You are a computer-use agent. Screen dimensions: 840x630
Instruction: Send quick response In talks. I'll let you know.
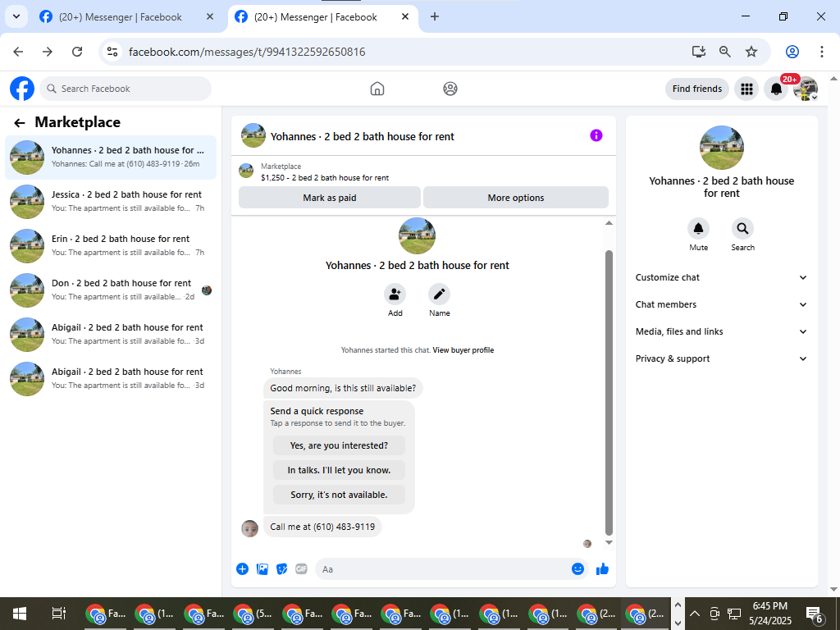339,470
